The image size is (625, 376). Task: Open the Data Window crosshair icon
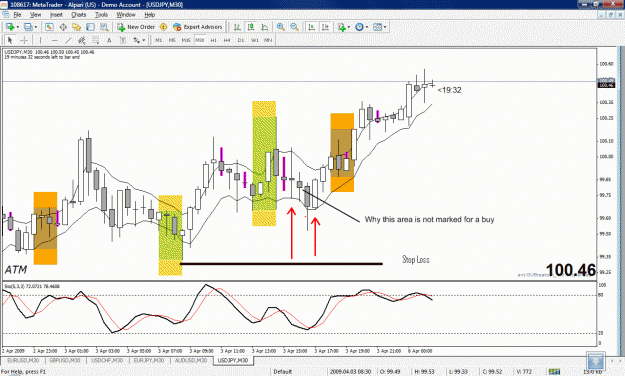coord(63,27)
